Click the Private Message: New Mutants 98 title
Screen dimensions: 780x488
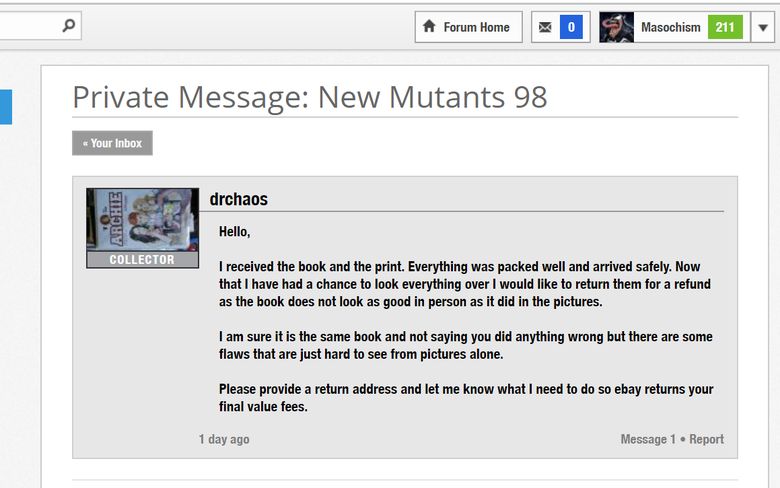(310, 97)
